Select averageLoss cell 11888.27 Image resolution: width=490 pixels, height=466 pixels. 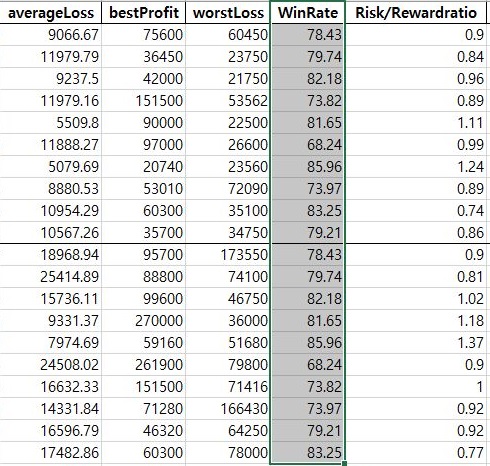tap(51, 145)
